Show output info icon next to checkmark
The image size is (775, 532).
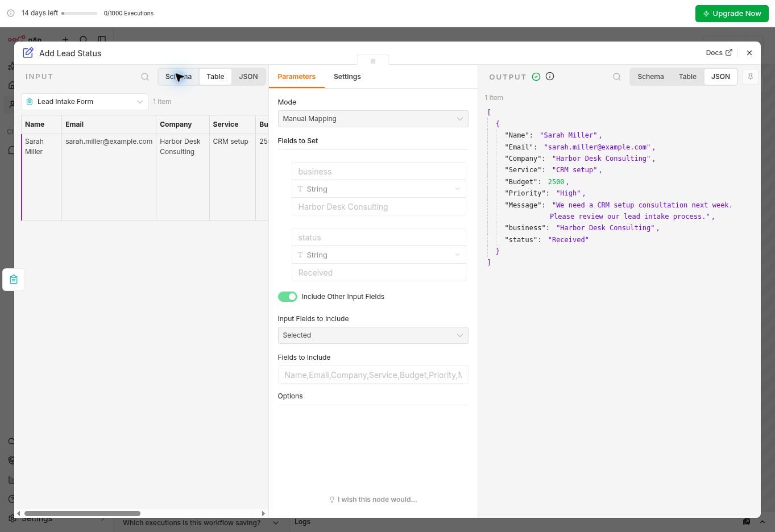(x=550, y=76)
